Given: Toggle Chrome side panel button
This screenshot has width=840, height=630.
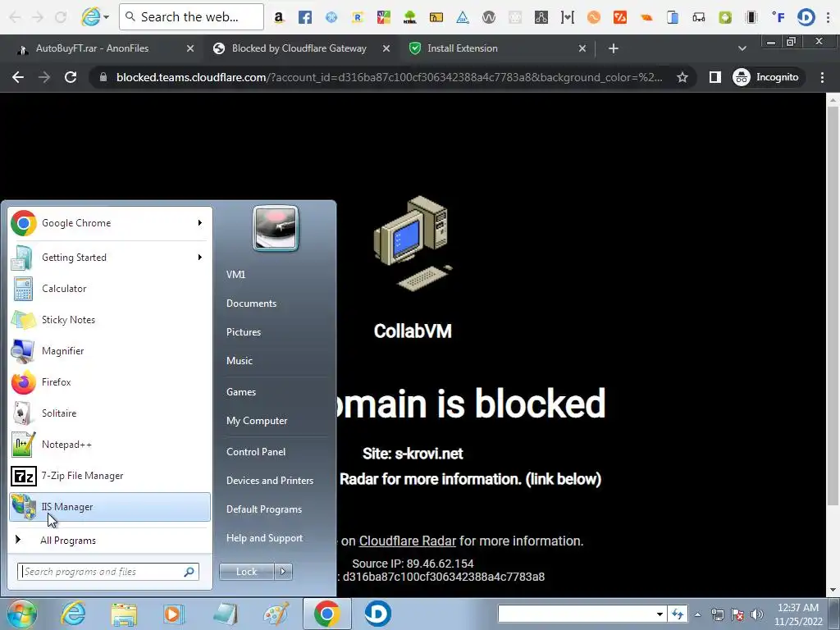Looking at the screenshot, I should [x=714, y=78].
